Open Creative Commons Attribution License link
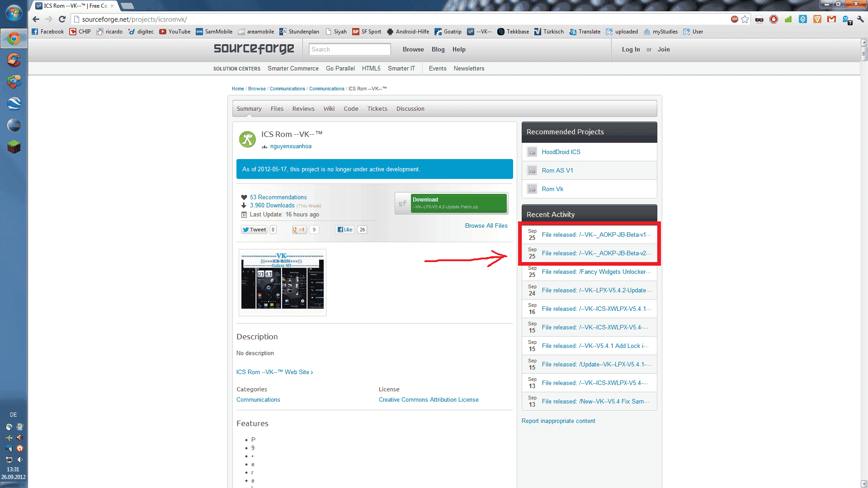Image resolution: width=868 pixels, height=488 pixels. (x=429, y=399)
